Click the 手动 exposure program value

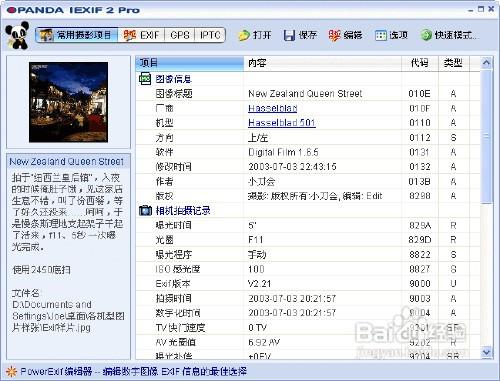tap(257, 255)
